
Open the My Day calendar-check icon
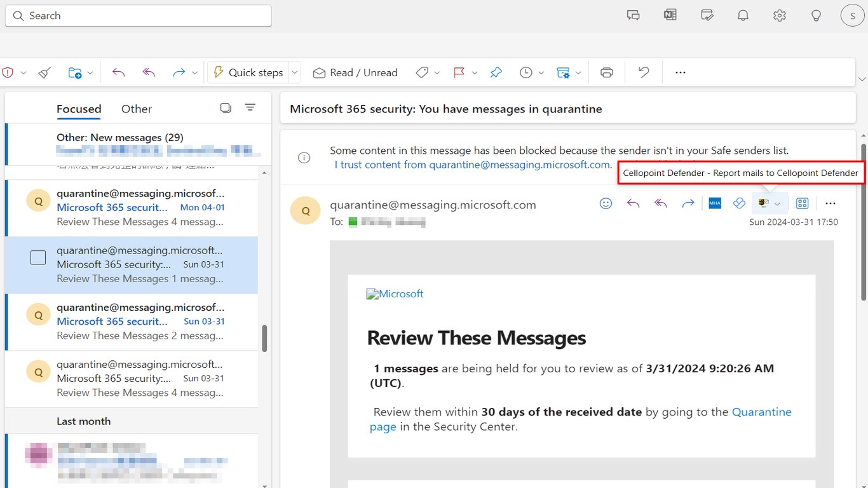(x=707, y=15)
